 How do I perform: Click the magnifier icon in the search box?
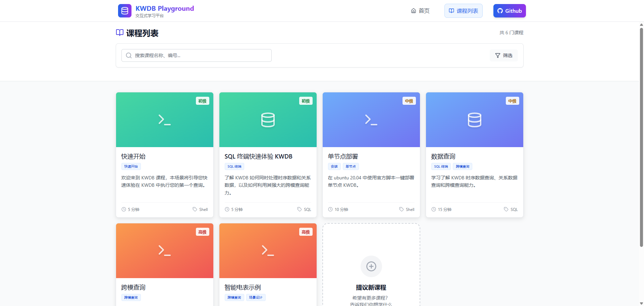click(129, 55)
